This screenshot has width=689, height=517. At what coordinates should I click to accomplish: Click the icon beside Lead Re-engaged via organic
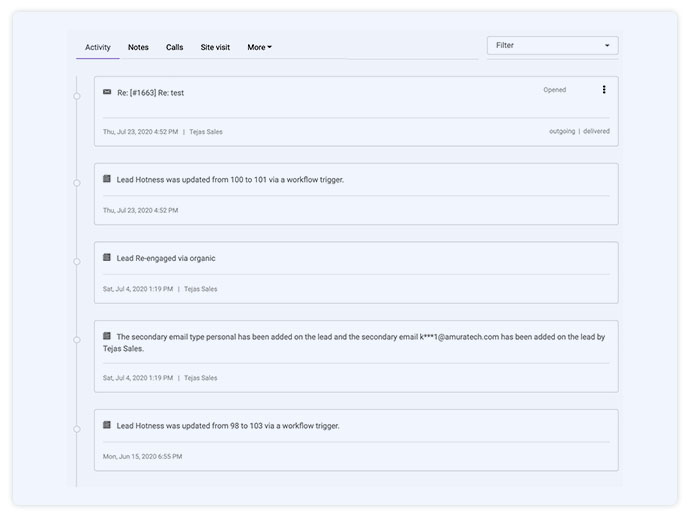[107, 257]
